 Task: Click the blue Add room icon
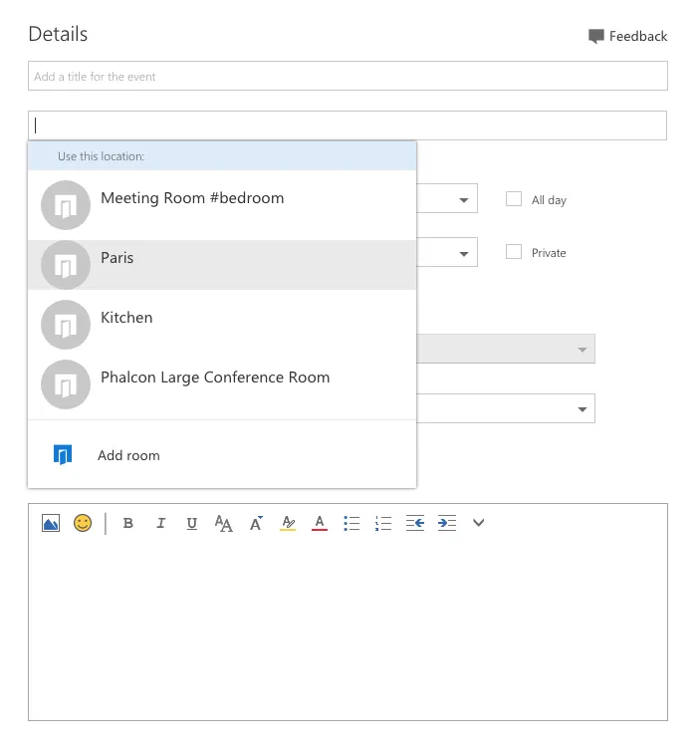63,454
